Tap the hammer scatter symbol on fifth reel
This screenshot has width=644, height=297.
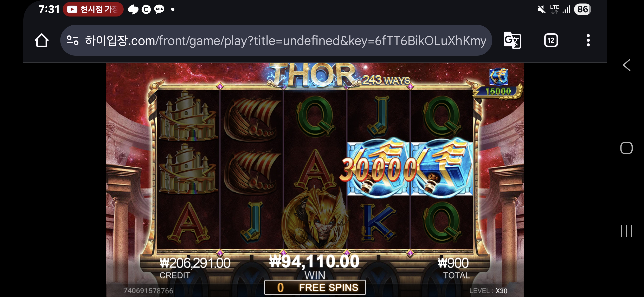[x=442, y=168]
